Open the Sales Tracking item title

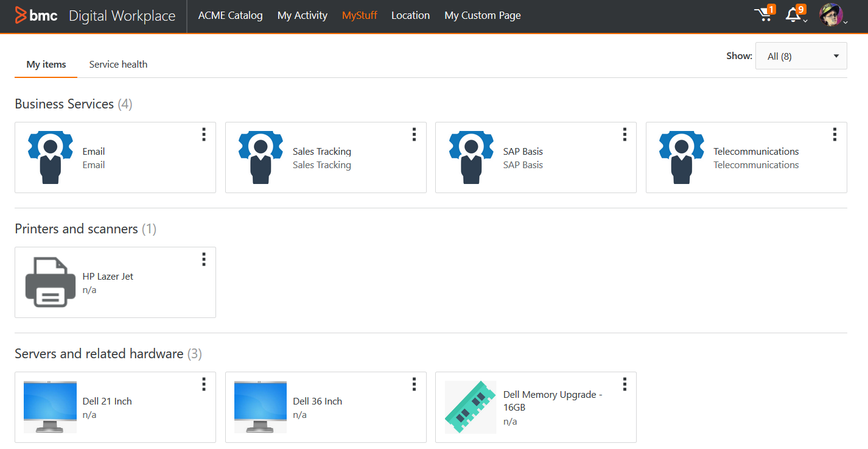click(x=322, y=151)
